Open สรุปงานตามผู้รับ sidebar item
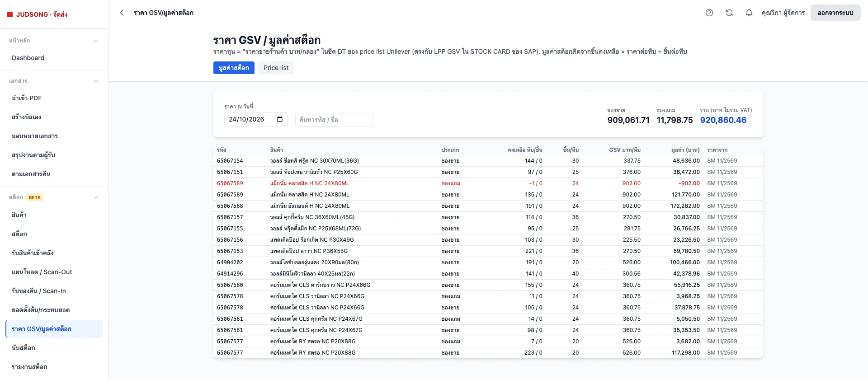This screenshot has height=379, width=868. (x=54, y=155)
